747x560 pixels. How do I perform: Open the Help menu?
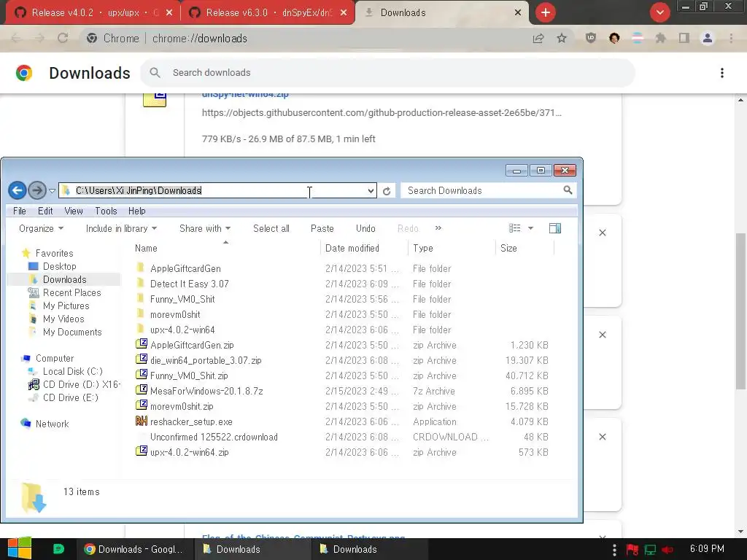[136, 211]
